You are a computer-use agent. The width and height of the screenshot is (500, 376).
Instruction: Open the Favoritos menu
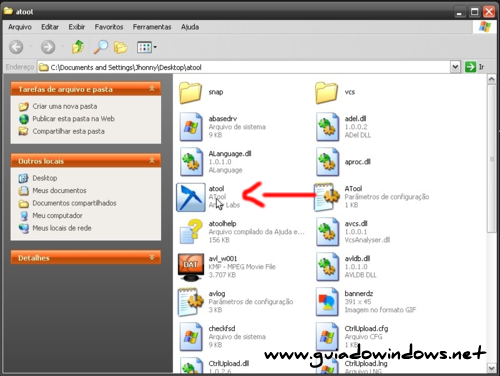109,27
